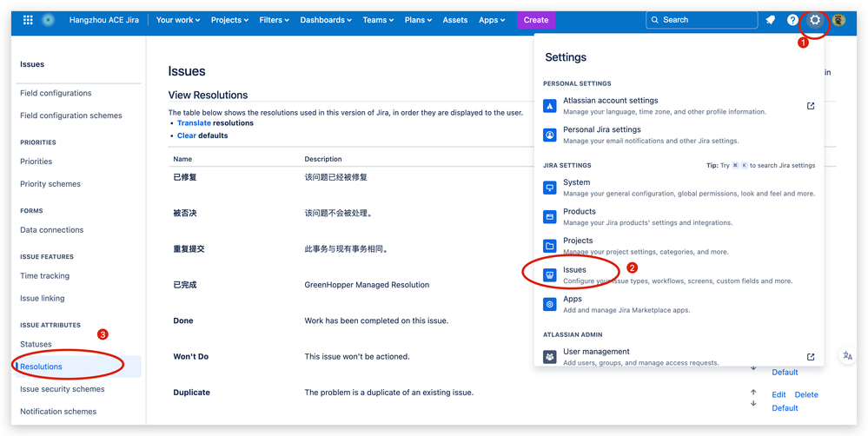Click the Atlassian account settings icon
This screenshot has height=436, width=868.
(550, 106)
